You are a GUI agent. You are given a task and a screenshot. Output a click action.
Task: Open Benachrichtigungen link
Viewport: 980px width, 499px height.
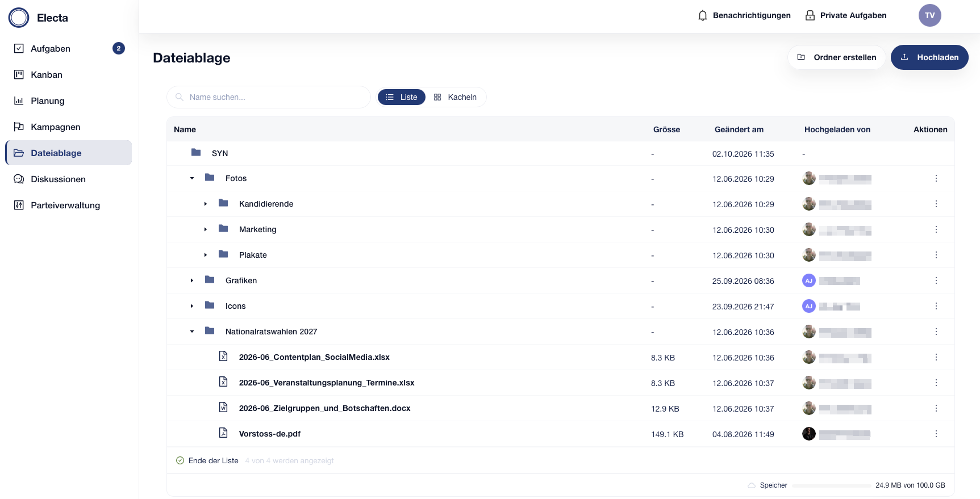(744, 15)
